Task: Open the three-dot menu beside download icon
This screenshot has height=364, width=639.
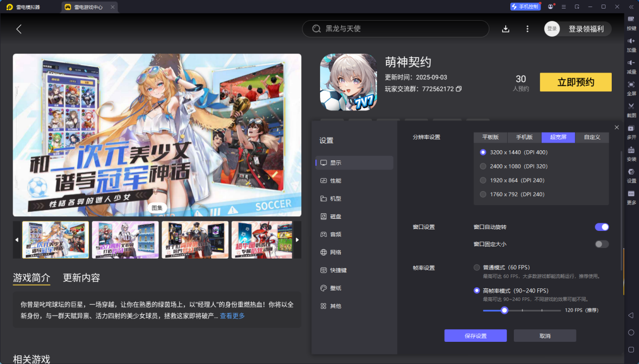Action: (527, 29)
